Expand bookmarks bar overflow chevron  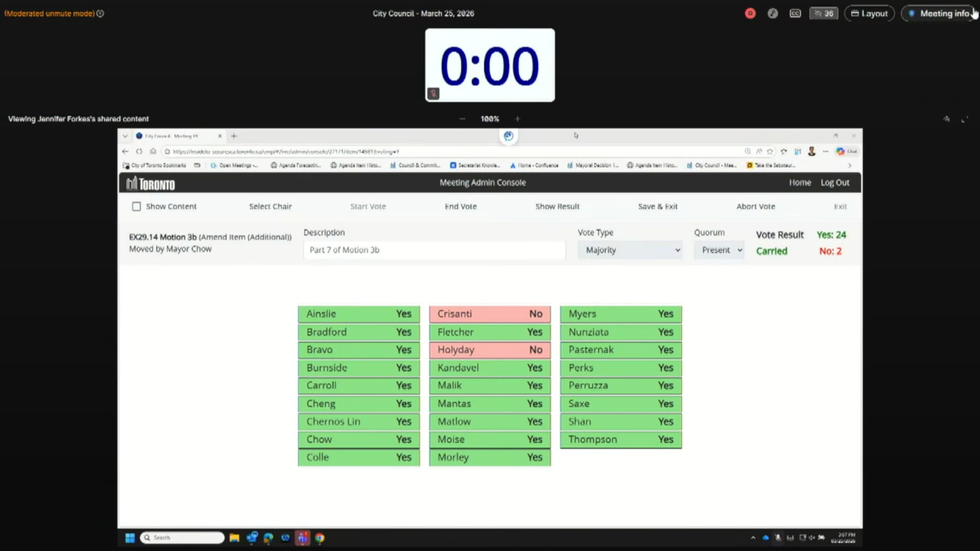(850, 165)
